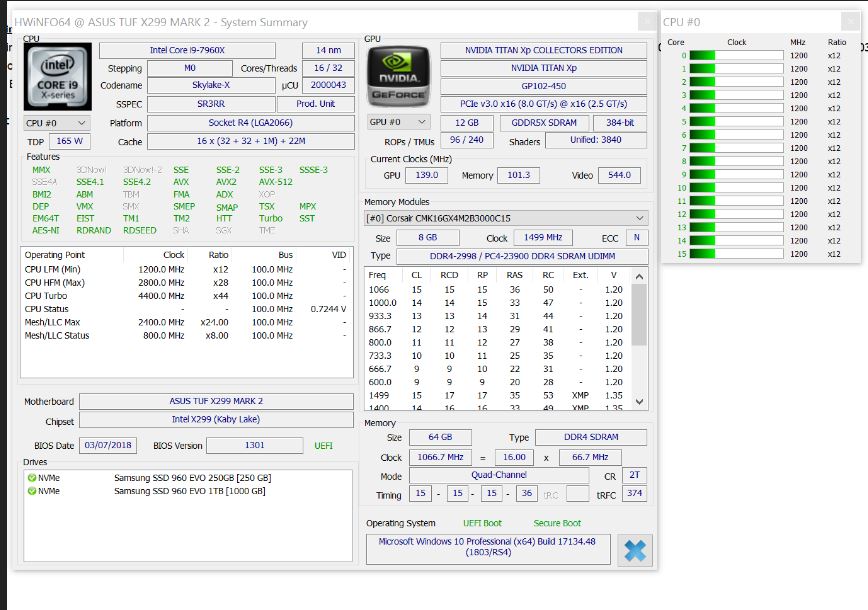
Task: Click the Skylake-X codename value
Action: pos(211,85)
